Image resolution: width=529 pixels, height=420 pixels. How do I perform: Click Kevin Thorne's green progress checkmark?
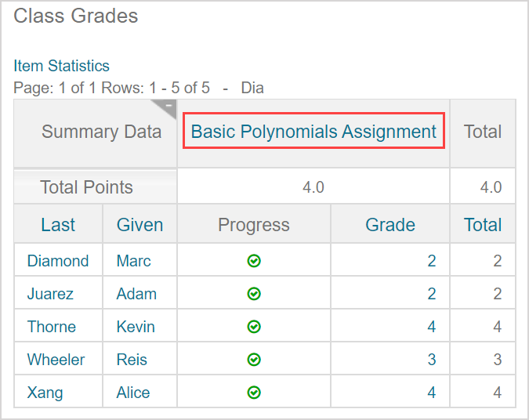click(x=254, y=327)
